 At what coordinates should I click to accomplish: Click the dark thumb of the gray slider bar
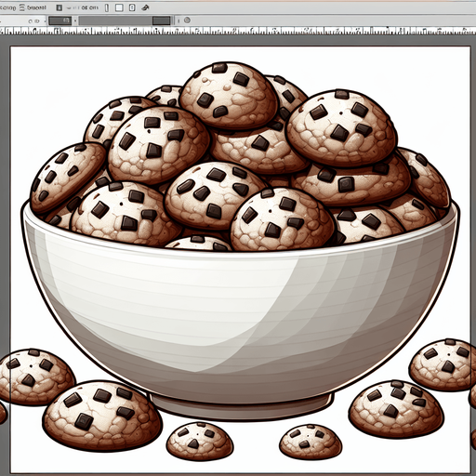pyautogui.click(x=161, y=20)
